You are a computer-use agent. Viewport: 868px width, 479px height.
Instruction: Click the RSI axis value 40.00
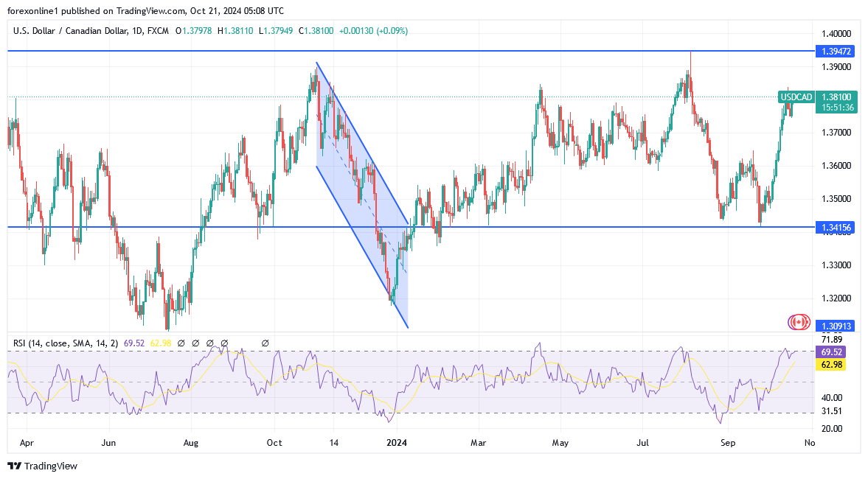(x=832, y=398)
